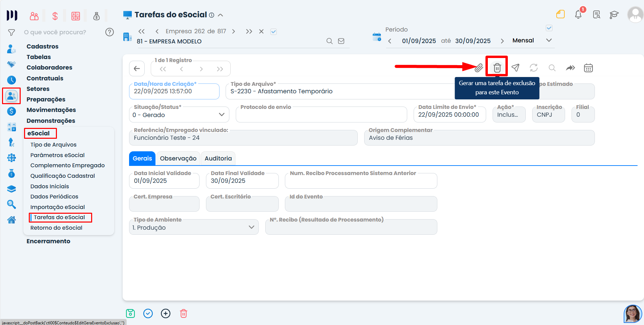This screenshot has height=325, width=644.
Task: Click the paper plane send icon
Action: coord(515,68)
